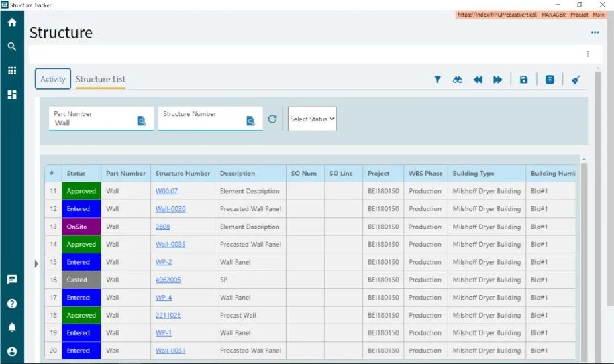Select the Structure List tab
614x364 pixels.
(101, 79)
